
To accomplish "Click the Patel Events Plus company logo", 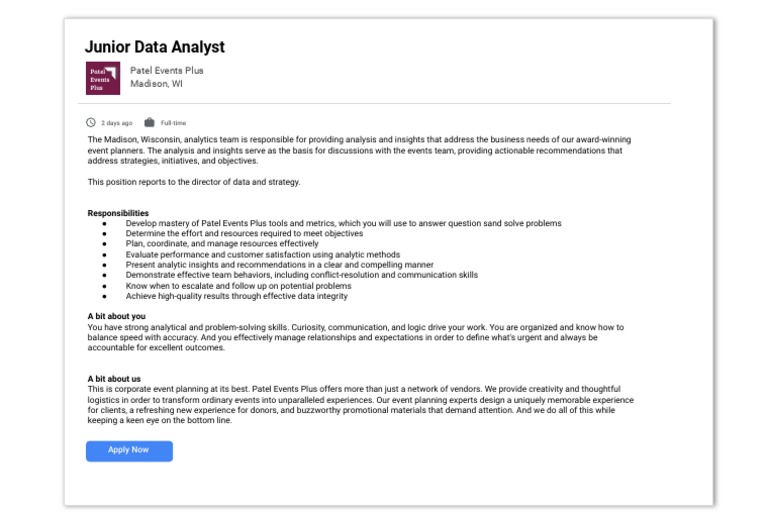I will [x=103, y=78].
